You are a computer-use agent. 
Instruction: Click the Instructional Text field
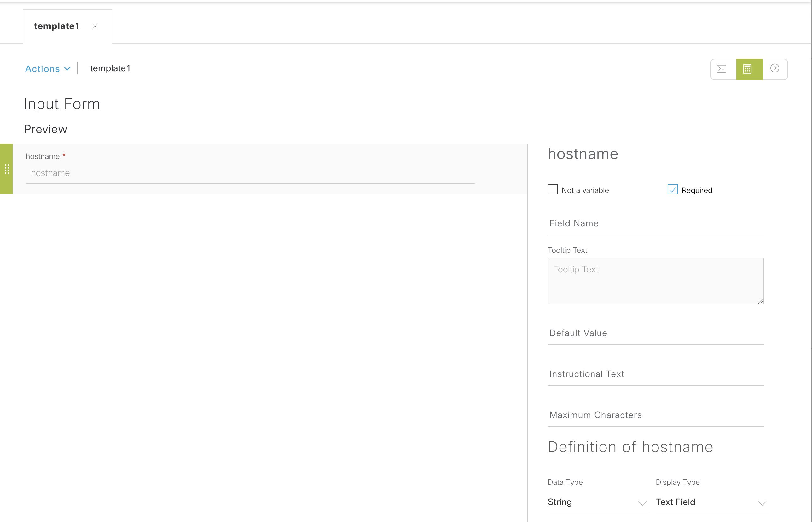pos(655,374)
